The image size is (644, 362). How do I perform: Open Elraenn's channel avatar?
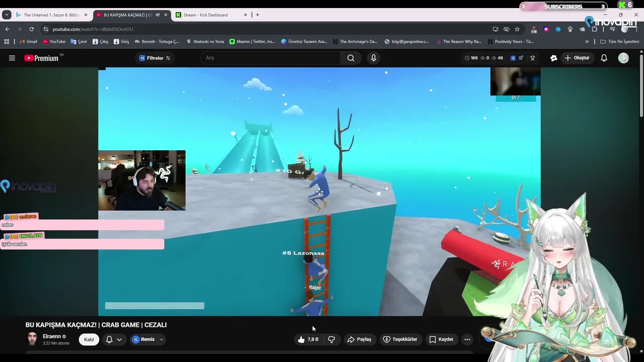click(x=32, y=339)
